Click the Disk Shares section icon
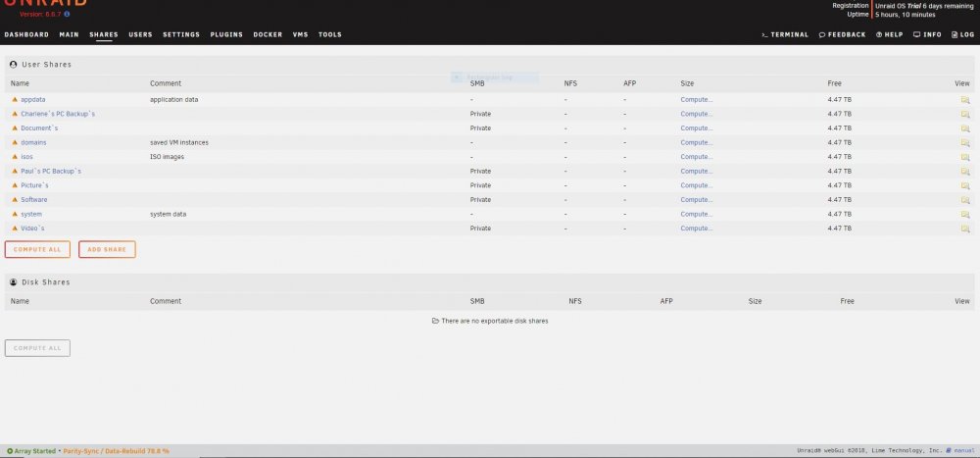 pyautogui.click(x=14, y=282)
